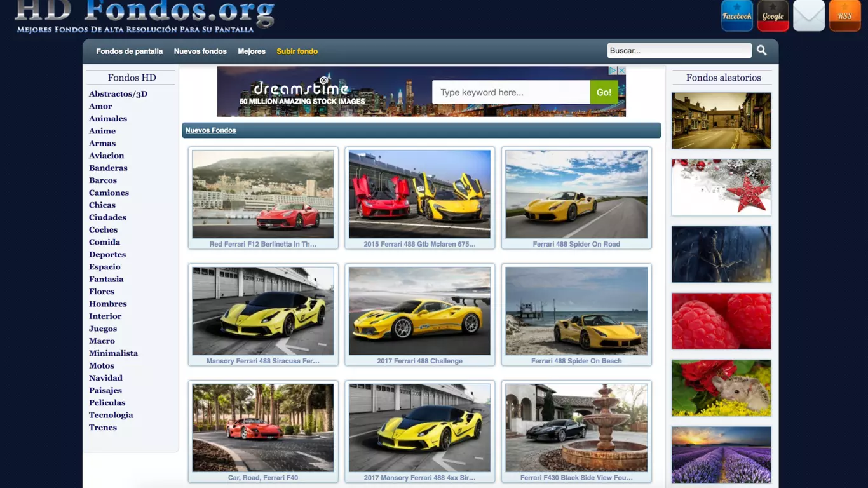Click the Subir fondo link
This screenshot has height=488, width=868.
point(297,51)
